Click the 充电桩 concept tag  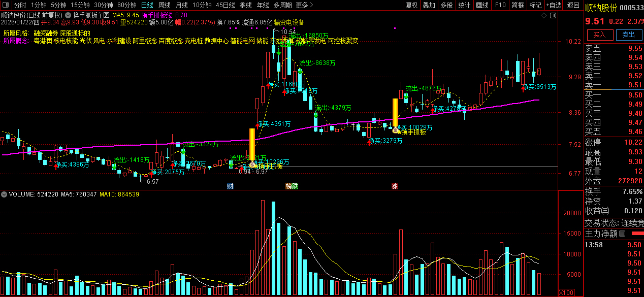pyautogui.click(x=194, y=40)
